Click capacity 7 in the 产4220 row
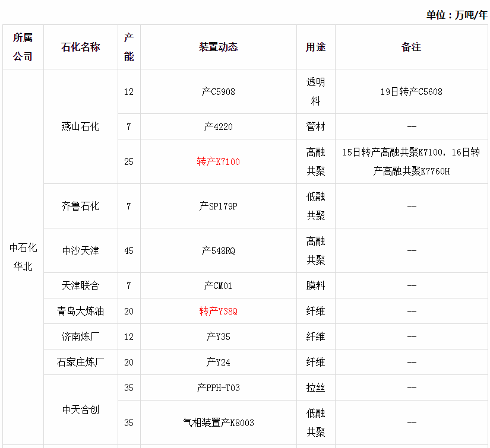Image resolution: width=490 pixels, height=448 pixels. pos(129,126)
